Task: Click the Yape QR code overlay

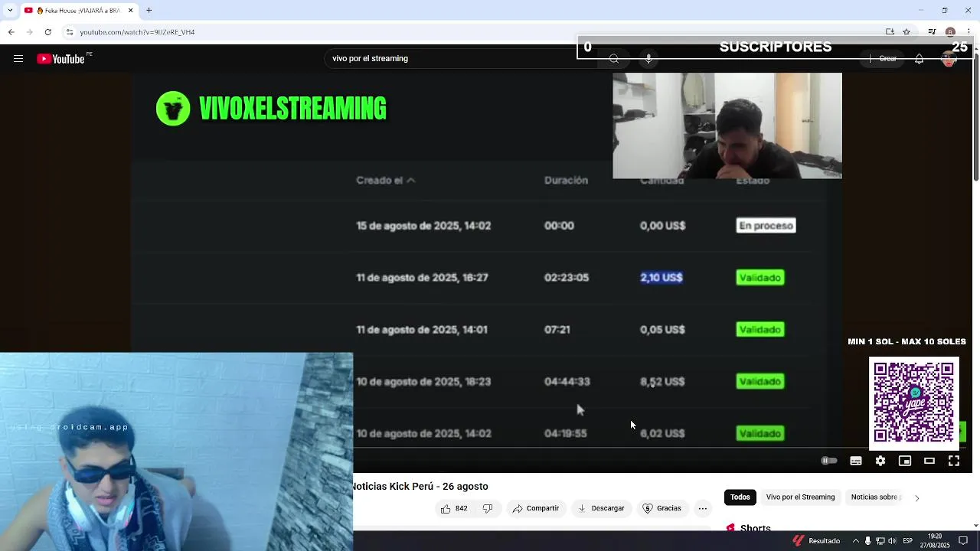Action: (x=913, y=403)
